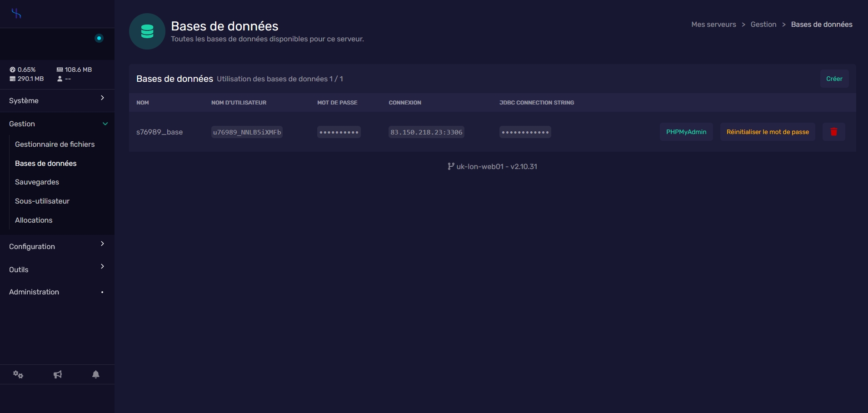Click Mes serveurs breadcrumb link
The image size is (868, 413).
pyautogui.click(x=713, y=25)
